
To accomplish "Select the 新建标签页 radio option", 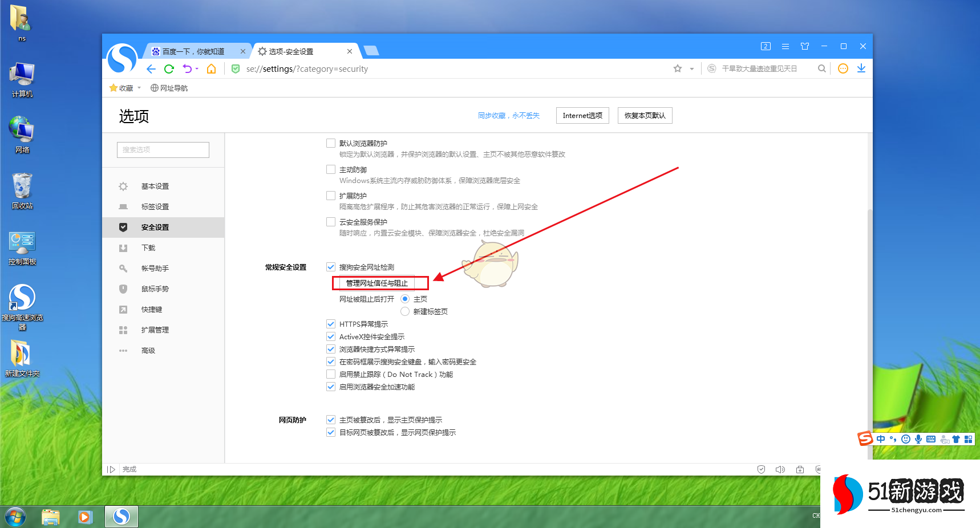I will pyautogui.click(x=404, y=311).
